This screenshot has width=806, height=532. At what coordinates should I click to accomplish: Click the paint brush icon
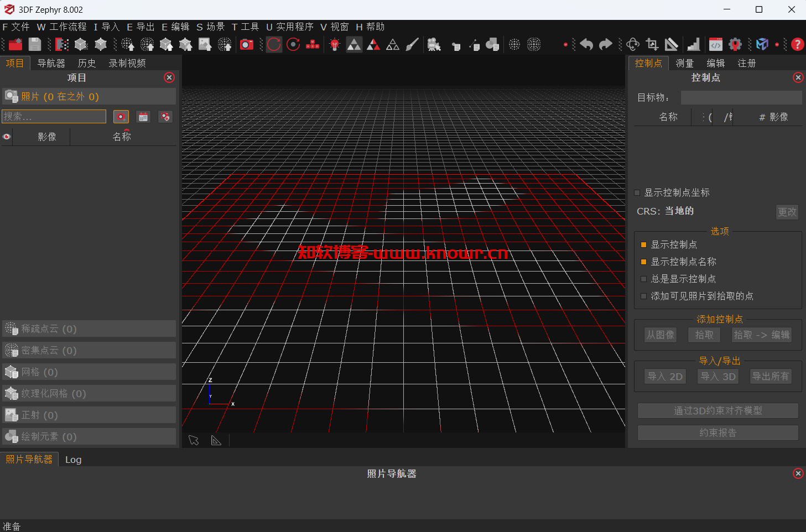[412, 45]
